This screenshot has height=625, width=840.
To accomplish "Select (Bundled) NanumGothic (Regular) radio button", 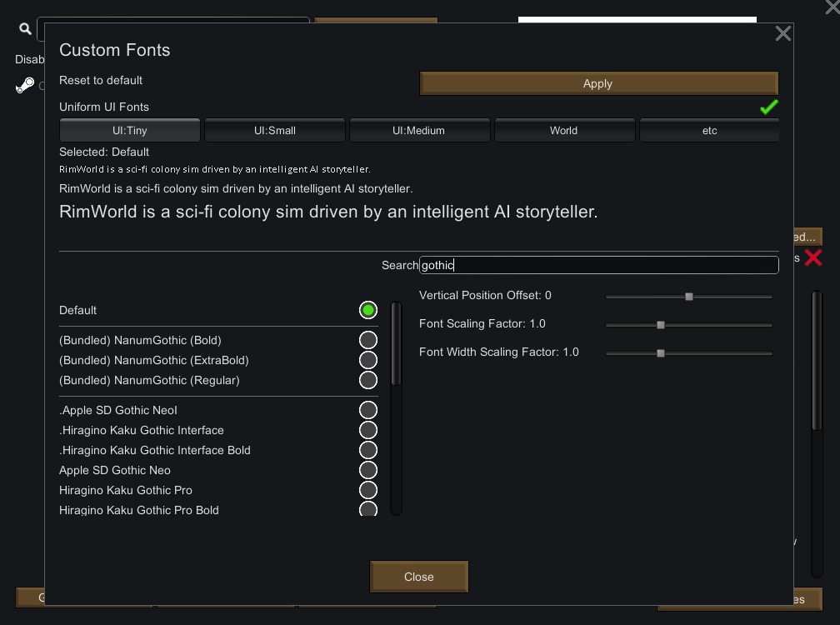I will (368, 380).
